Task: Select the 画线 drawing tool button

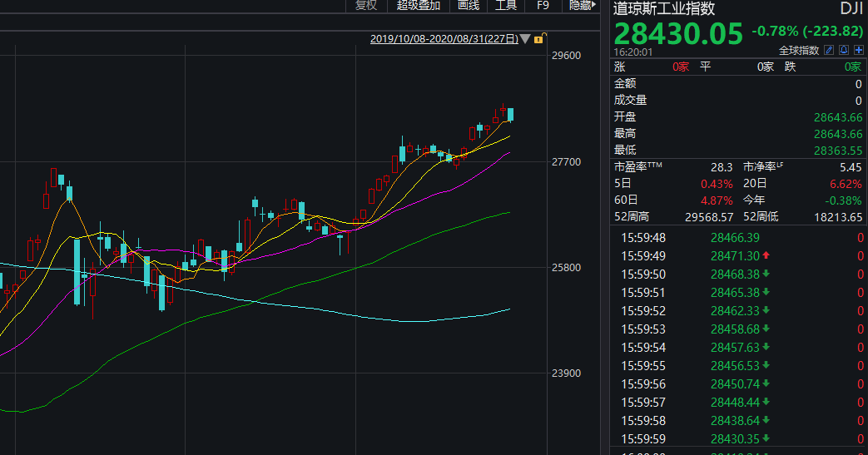Action: coord(469,5)
